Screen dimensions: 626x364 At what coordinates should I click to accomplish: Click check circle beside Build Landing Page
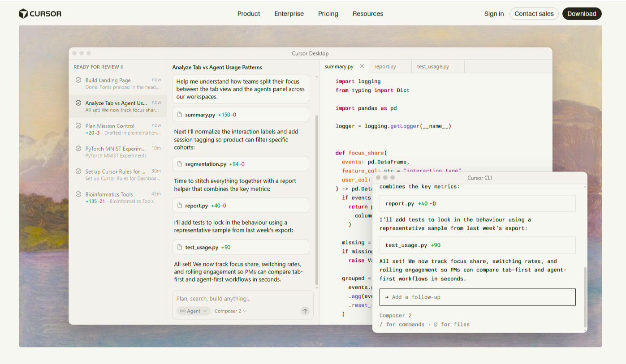(78, 80)
